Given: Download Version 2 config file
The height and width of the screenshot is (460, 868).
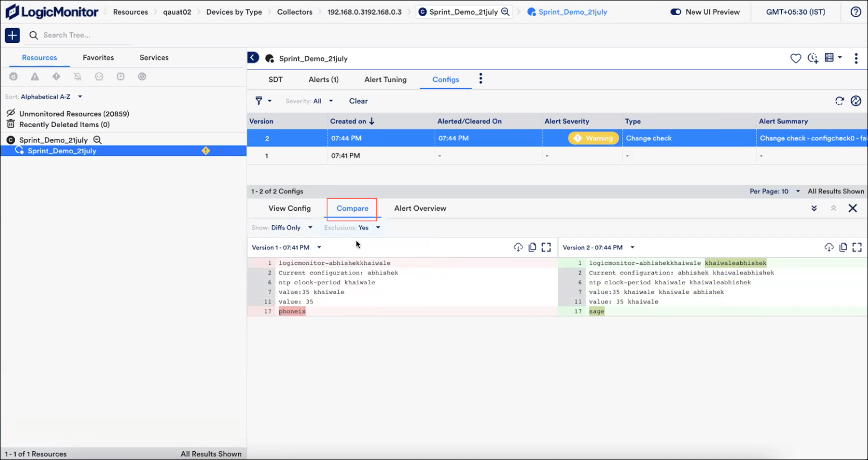Looking at the screenshot, I should [829, 247].
